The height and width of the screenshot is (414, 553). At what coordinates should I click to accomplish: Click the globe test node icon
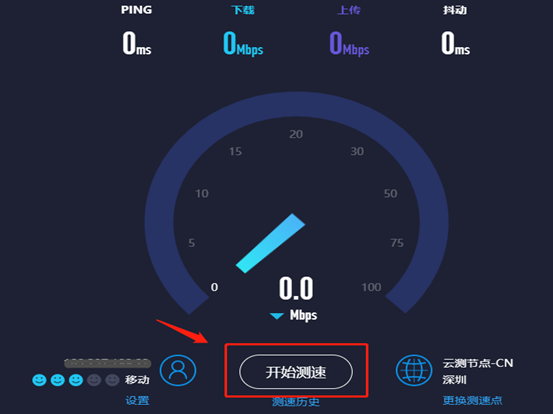[414, 370]
